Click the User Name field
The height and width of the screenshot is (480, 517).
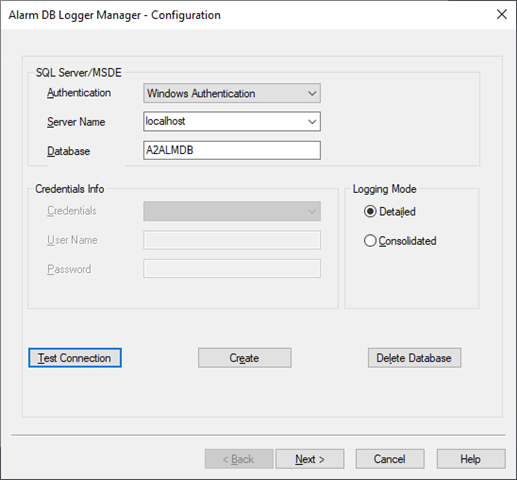[x=232, y=240]
